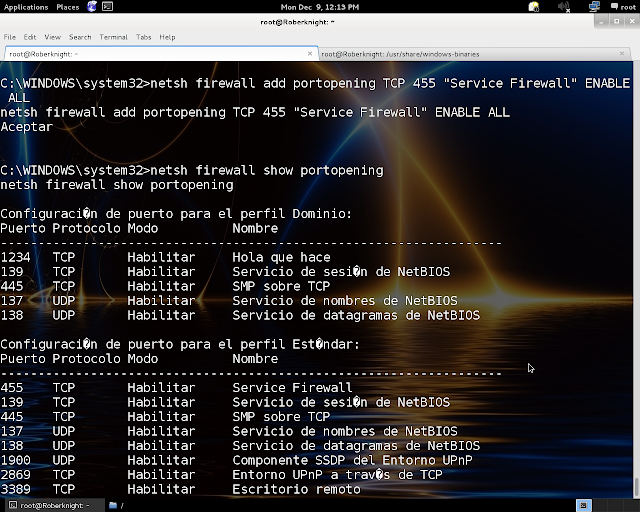Click the terminal vertical scrollbar handle
Viewport: 640px width, 512px height.
point(636,486)
